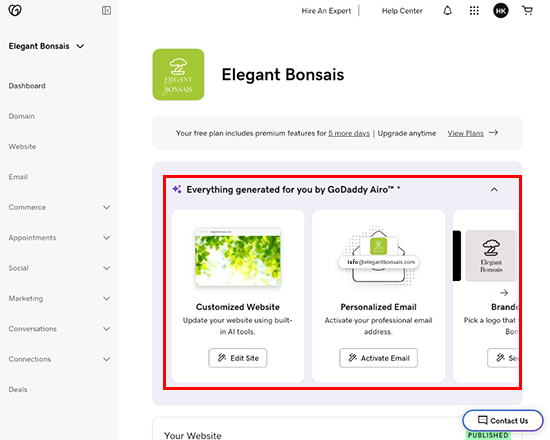Open the View Plans link

(x=465, y=133)
